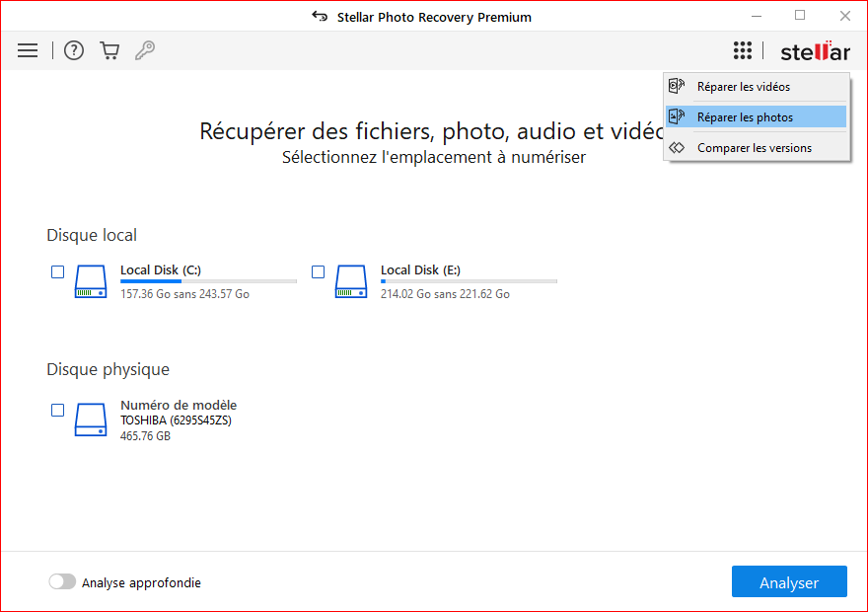The width and height of the screenshot is (868, 612).
Task: Enable the Analyse approfondie toggle
Action: tap(62, 582)
